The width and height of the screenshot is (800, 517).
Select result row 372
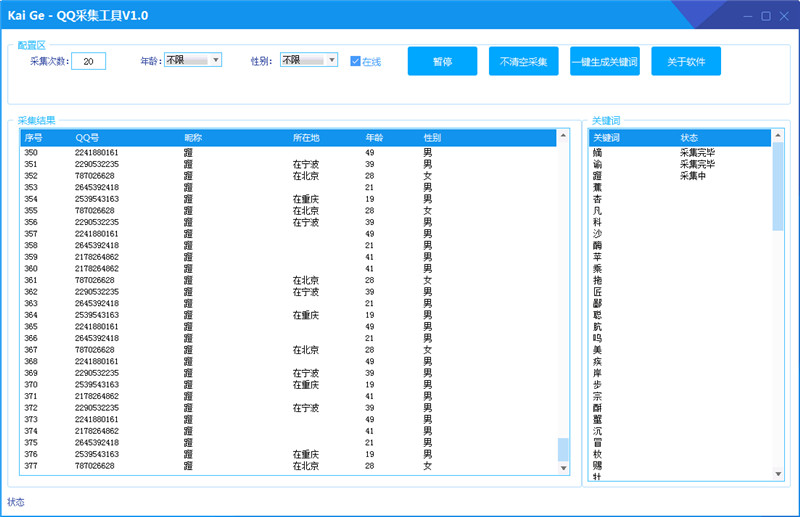[x=288, y=408]
